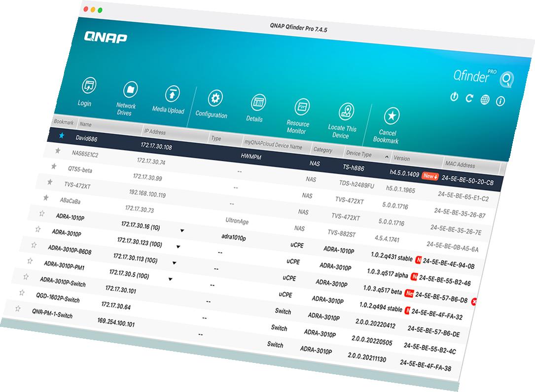Expand IP dropdown for 172.17.30.113 (10G)
The width and height of the screenshot is (535, 392).
[x=175, y=263]
